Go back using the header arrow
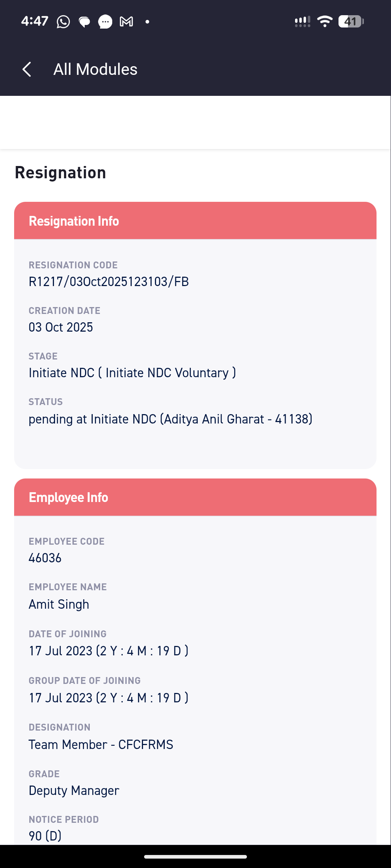This screenshot has height=868, width=391. pyautogui.click(x=27, y=69)
